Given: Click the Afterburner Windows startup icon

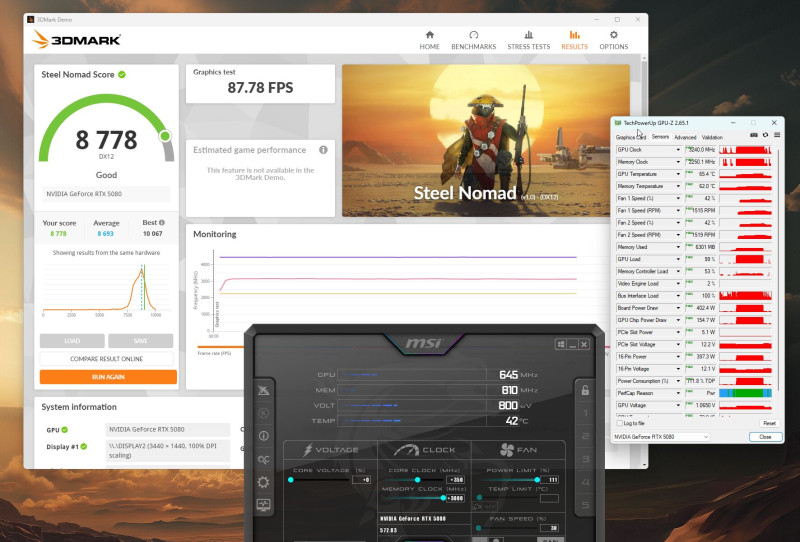Looking at the screenshot, I should [561, 344].
